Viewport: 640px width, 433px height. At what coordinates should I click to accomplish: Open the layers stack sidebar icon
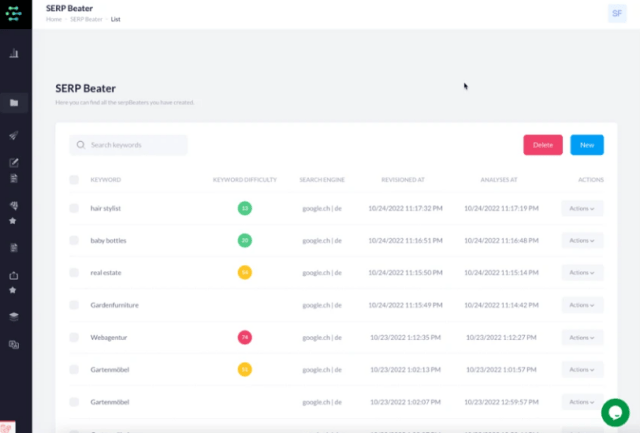click(x=14, y=315)
